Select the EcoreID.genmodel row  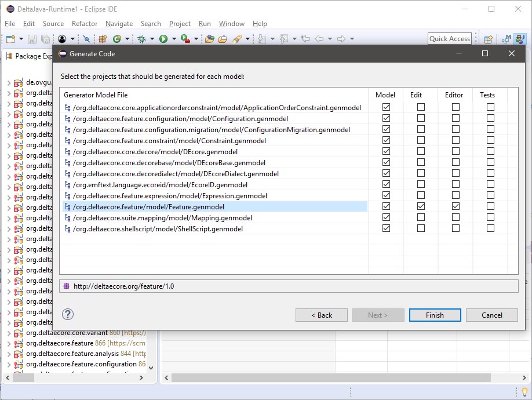click(x=215, y=185)
